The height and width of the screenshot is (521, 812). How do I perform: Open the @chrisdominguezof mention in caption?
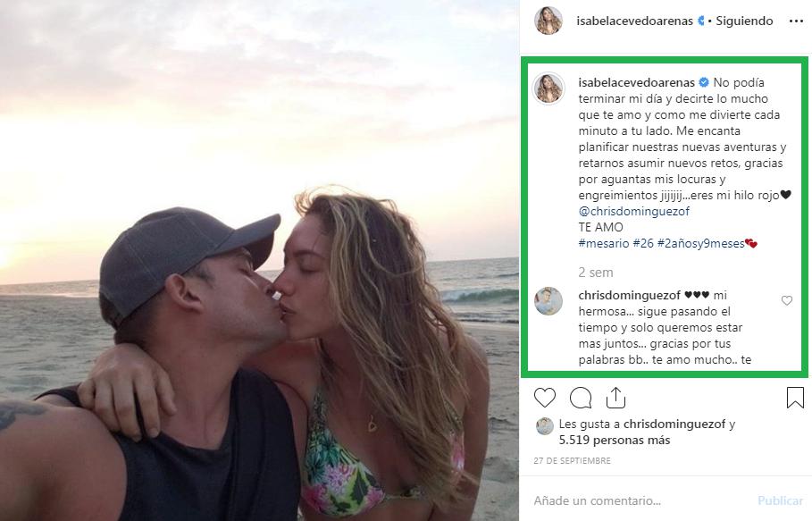tap(633, 211)
